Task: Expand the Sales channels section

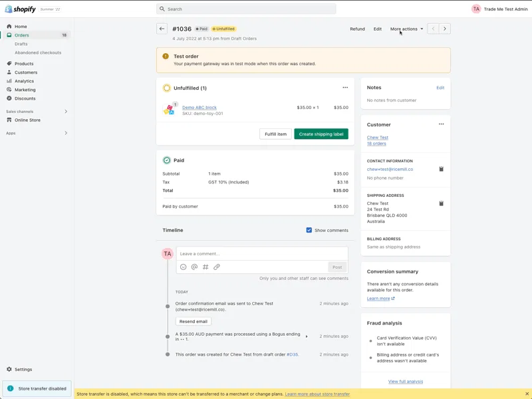Action: 66,112
